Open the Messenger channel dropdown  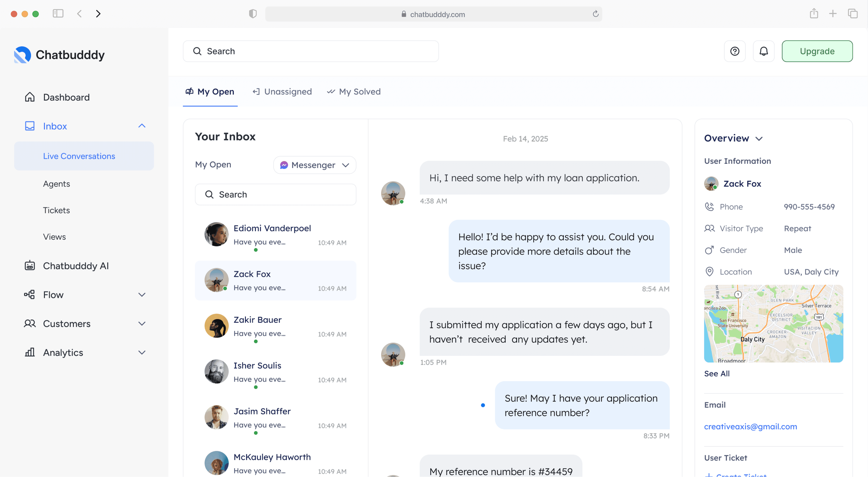tap(314, 165)
